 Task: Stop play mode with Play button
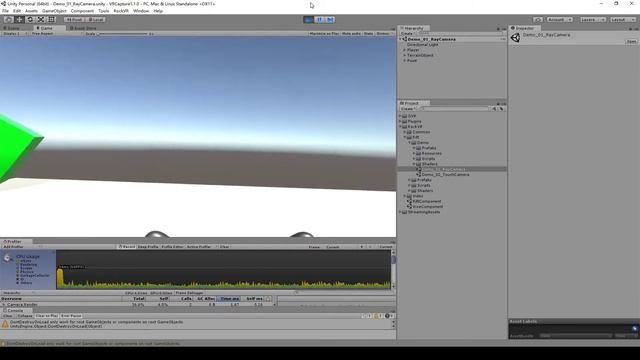click(x=309, y=20)
